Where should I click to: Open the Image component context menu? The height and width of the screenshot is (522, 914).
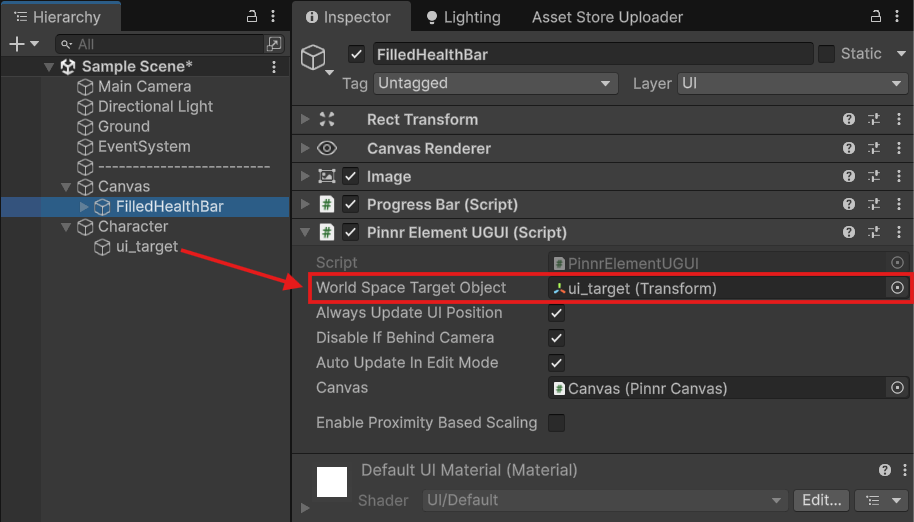point(896,176)
